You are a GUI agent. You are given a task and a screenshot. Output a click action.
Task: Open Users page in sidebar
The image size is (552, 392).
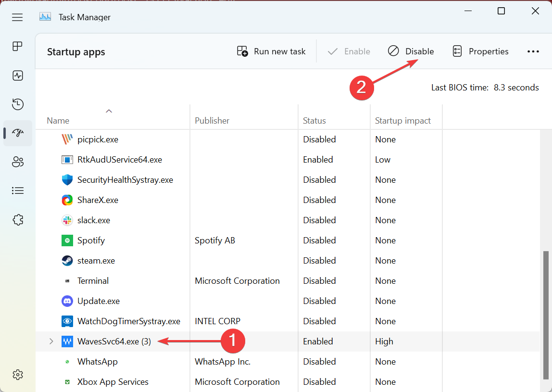point(18,162)
